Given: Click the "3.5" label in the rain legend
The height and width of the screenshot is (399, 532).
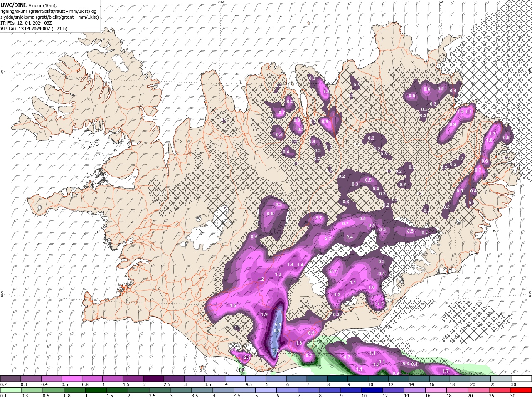Looking at the screenshot, I should tap(194, 396).
